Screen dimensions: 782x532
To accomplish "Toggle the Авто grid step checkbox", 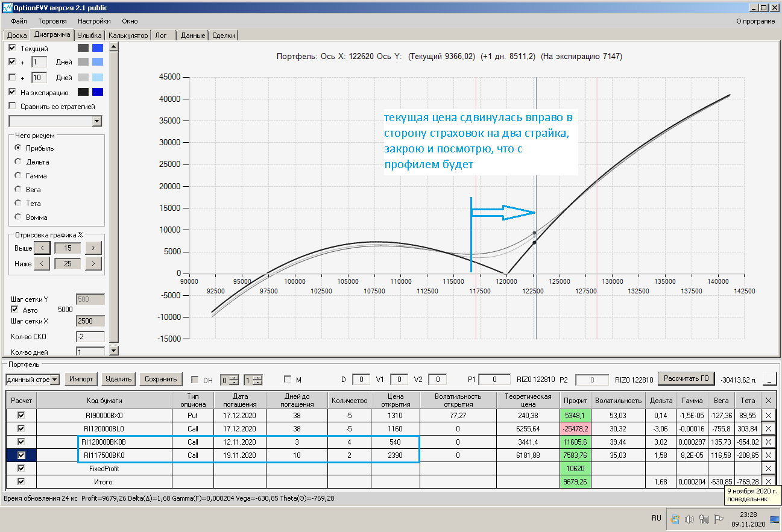I will coord(14,310).
